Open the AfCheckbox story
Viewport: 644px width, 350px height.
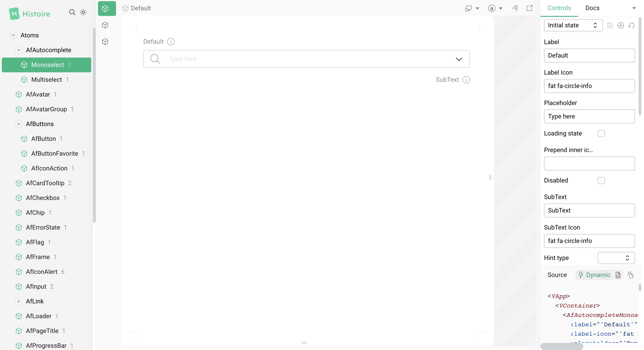pyautogui.click(x=47, y=198)
